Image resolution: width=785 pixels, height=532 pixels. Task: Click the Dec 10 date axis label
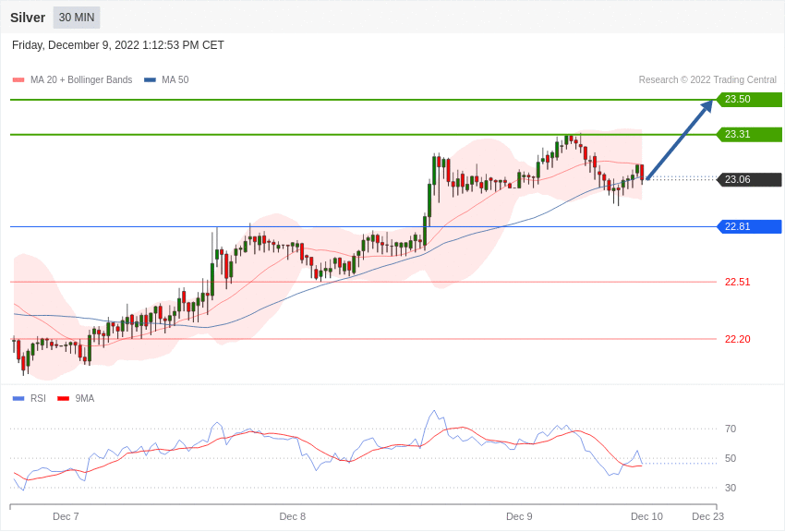pos(646,516)
